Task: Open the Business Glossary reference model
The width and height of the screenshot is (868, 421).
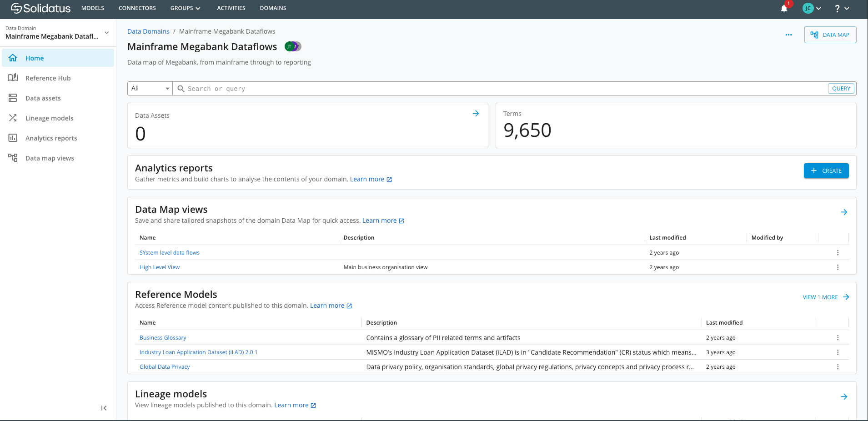Action: pyautogui.click(x=163, y=338)
